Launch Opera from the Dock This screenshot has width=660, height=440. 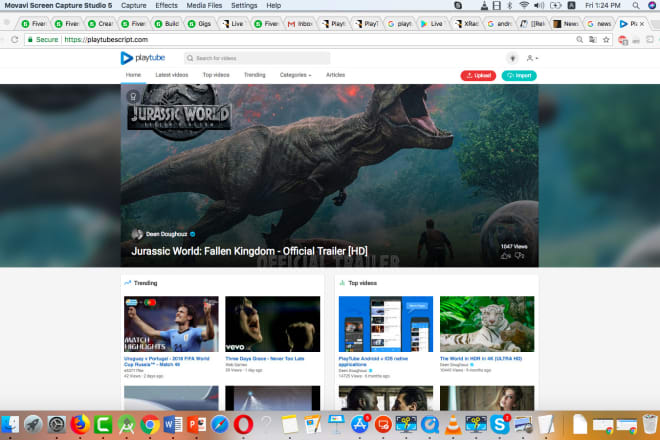243,424
